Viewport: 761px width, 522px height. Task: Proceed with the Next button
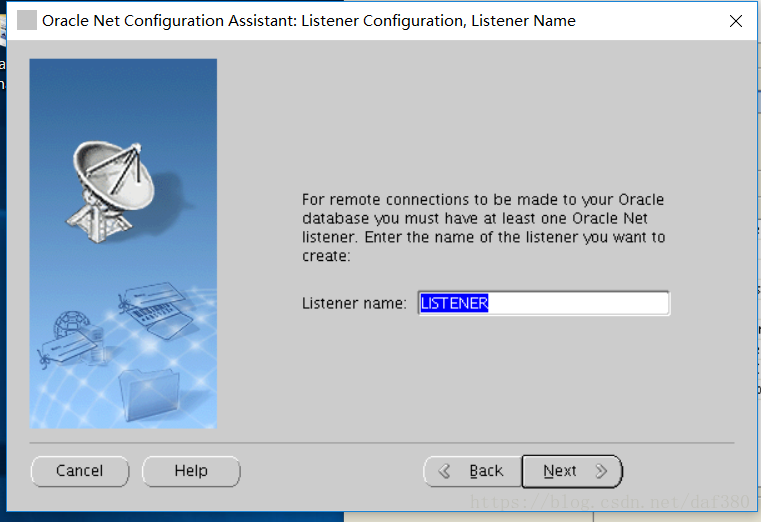pyautogui.click(x=572, y=471)
